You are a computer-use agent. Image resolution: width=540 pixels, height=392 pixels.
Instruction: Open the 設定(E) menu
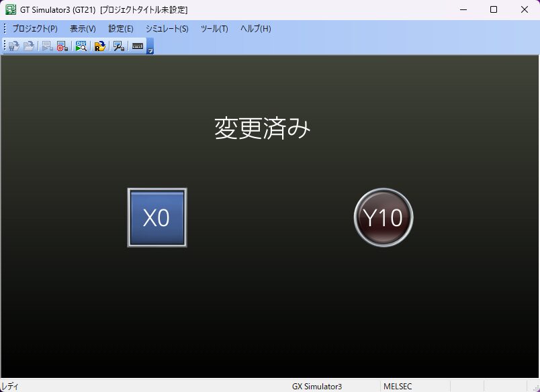coord(121,29)
